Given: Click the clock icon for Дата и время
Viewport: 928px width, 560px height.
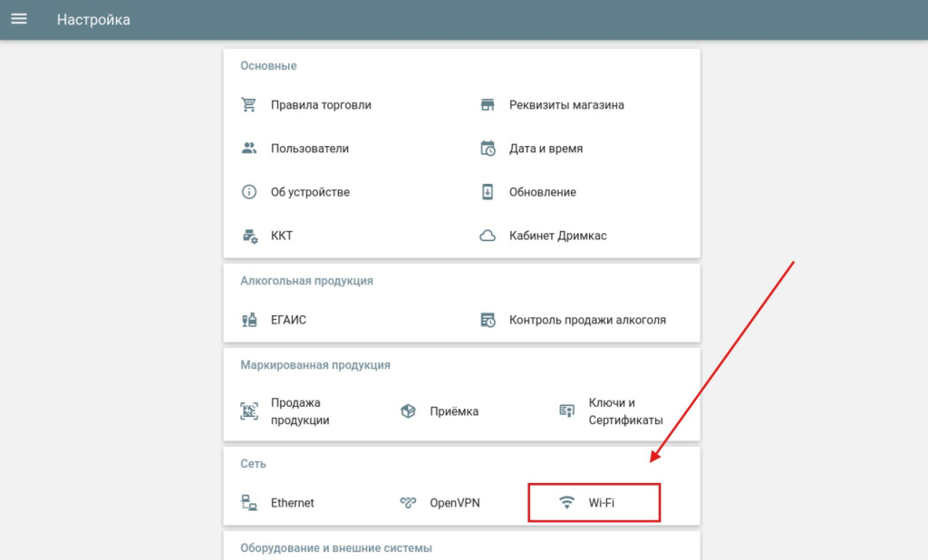Looking at the screenshot, I should pos(488,148).
